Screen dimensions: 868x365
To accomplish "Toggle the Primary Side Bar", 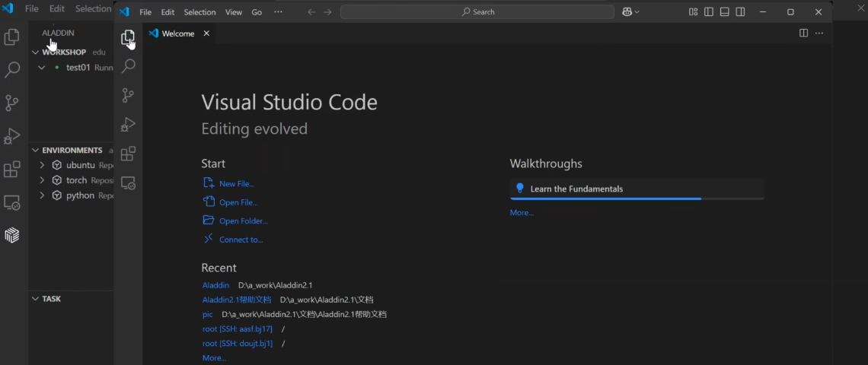I will tap(709, 11).
